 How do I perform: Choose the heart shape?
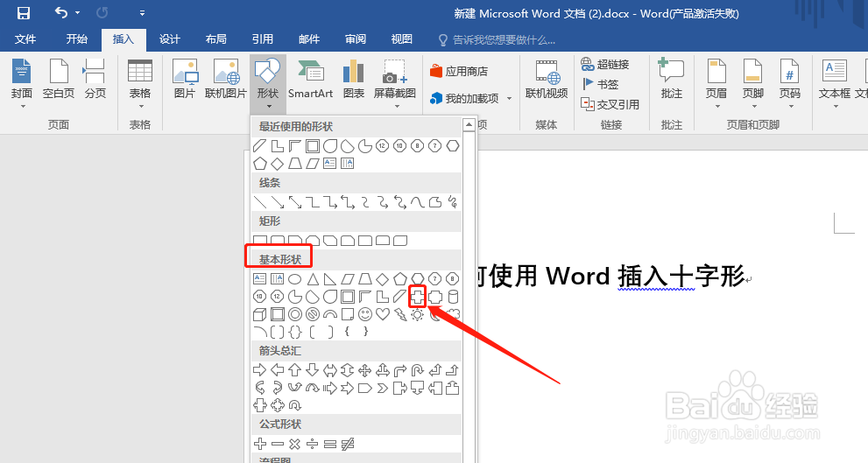tap(383, 314)
